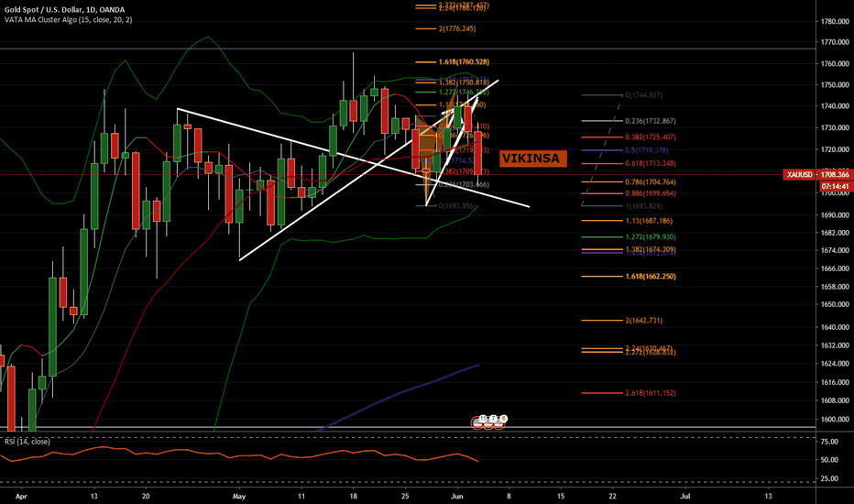Click the 0.5(1719.378) Fibonacci level
The height and width of the screenshot is (504, 854).
pos(647,150)
